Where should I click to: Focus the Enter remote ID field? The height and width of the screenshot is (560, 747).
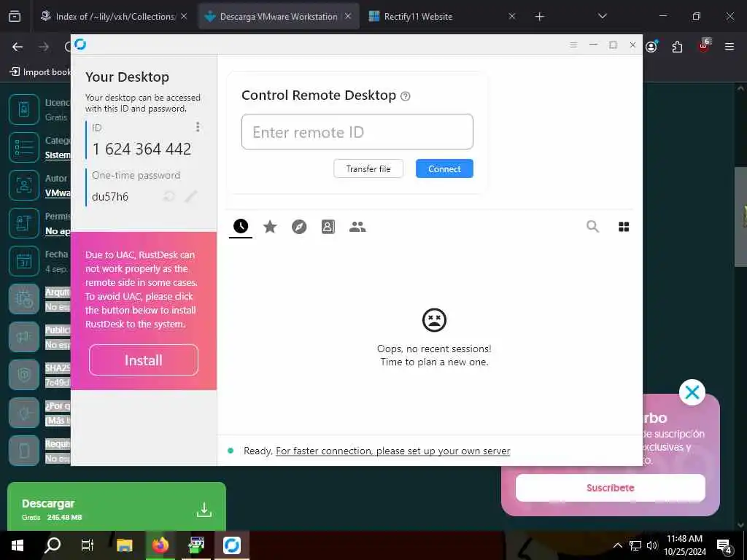tap(357, 131)
